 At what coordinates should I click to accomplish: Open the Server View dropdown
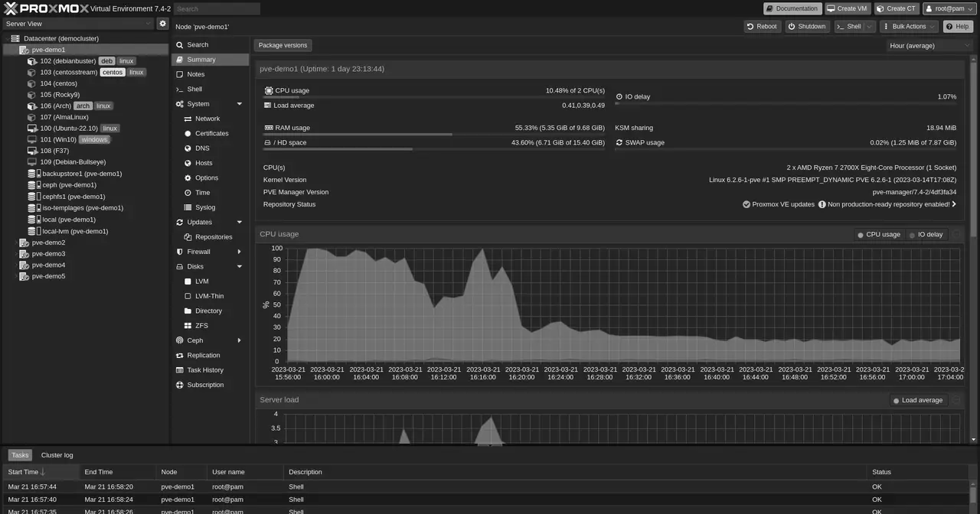[x=77, y=24]
